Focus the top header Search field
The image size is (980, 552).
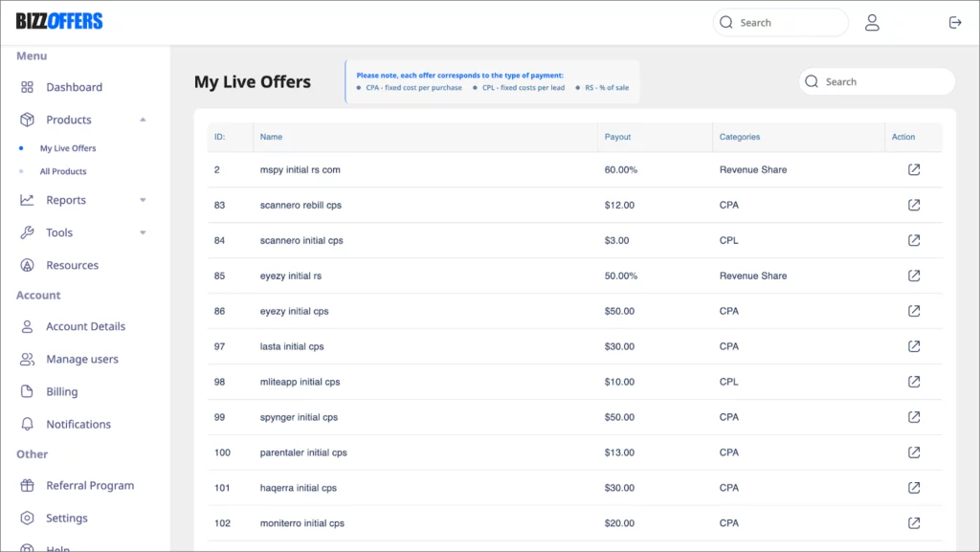pos(781,22)
